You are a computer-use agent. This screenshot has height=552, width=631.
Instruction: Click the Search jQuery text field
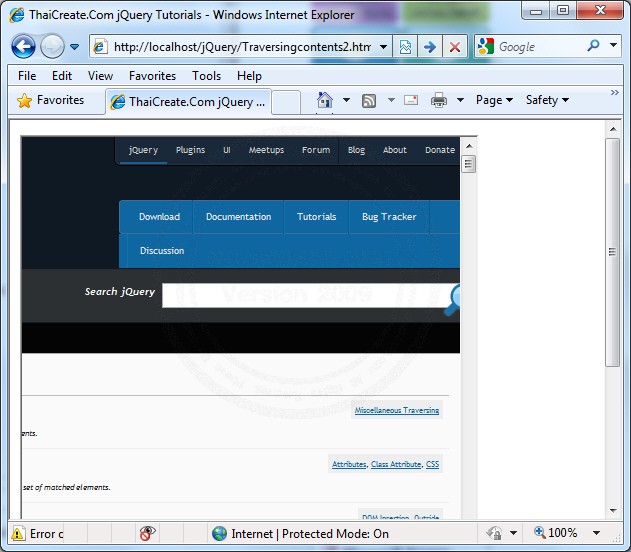tap(304, 296)
